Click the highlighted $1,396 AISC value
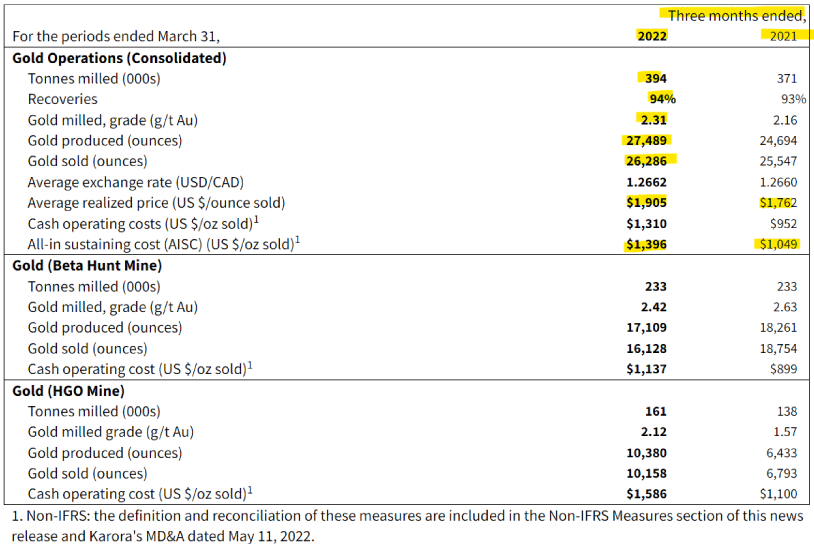Screen dimensions: 814x547 (648, 244)
